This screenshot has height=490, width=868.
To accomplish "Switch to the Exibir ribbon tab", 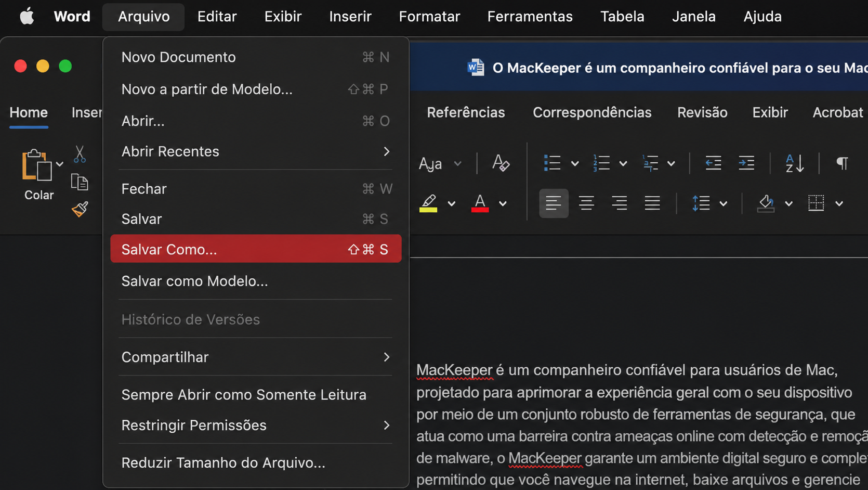I will pyautogui.click(x=770, y=112).
